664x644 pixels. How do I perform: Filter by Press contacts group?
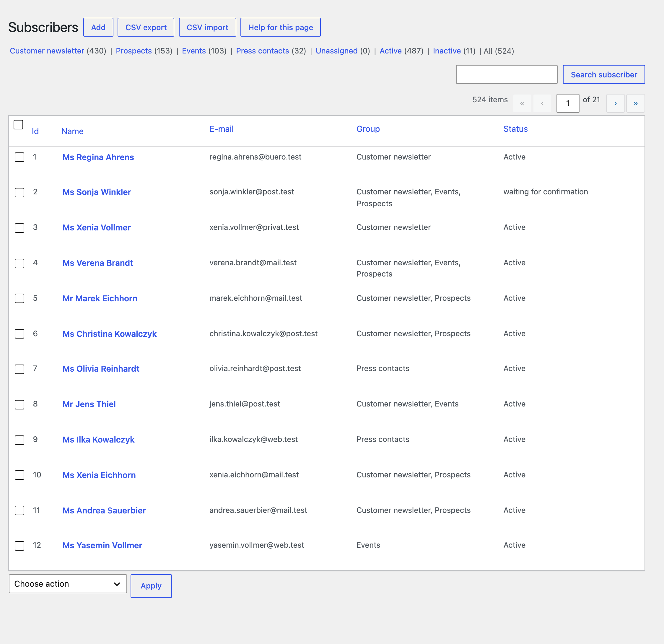tap(263, 51)
